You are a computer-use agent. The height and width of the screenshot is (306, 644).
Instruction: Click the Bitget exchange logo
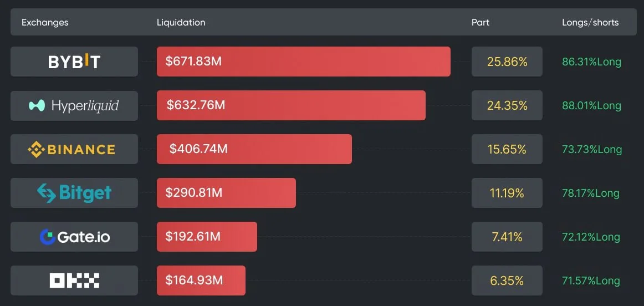click(74, 193)
